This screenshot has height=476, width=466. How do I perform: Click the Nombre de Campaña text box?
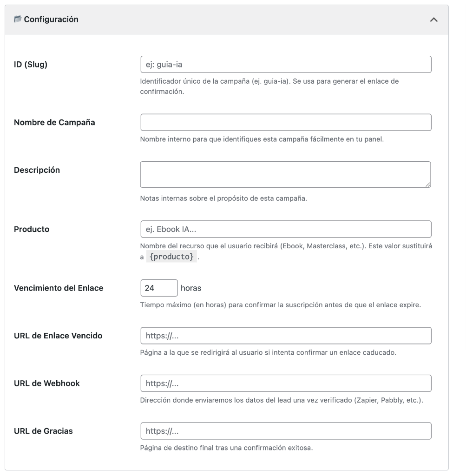point(286,122)
